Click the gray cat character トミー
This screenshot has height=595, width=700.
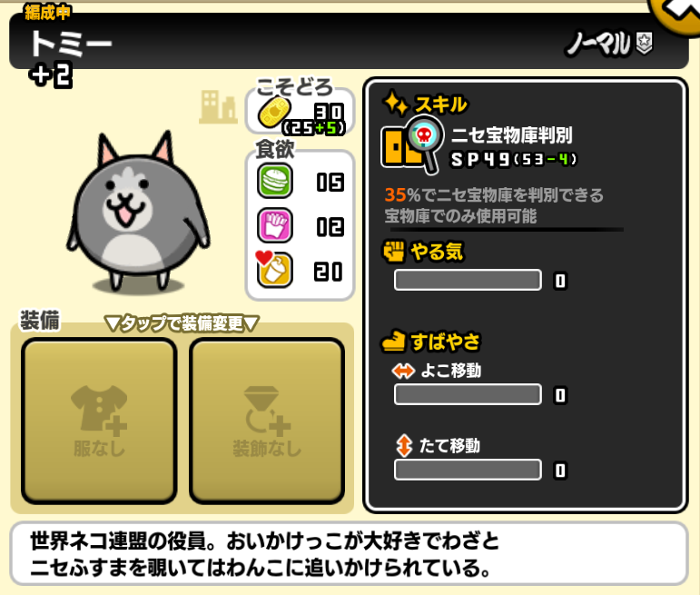coord(138,213)
